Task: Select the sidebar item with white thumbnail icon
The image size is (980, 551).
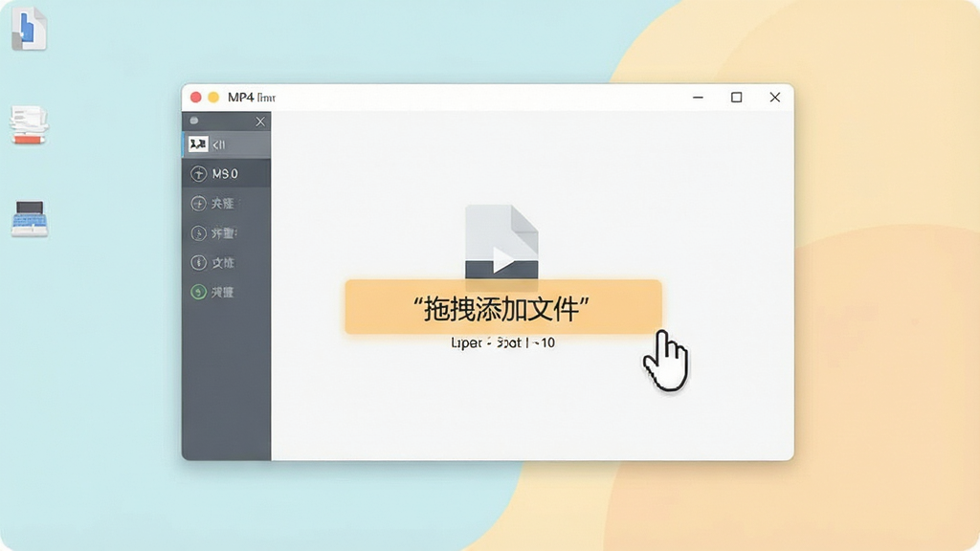Action: pyautogui.click(x=226, y=144)
